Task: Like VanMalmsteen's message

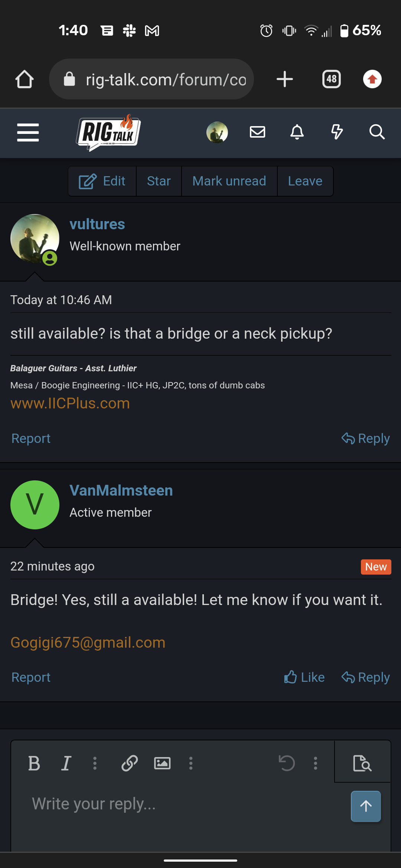Action: [304, 677]
